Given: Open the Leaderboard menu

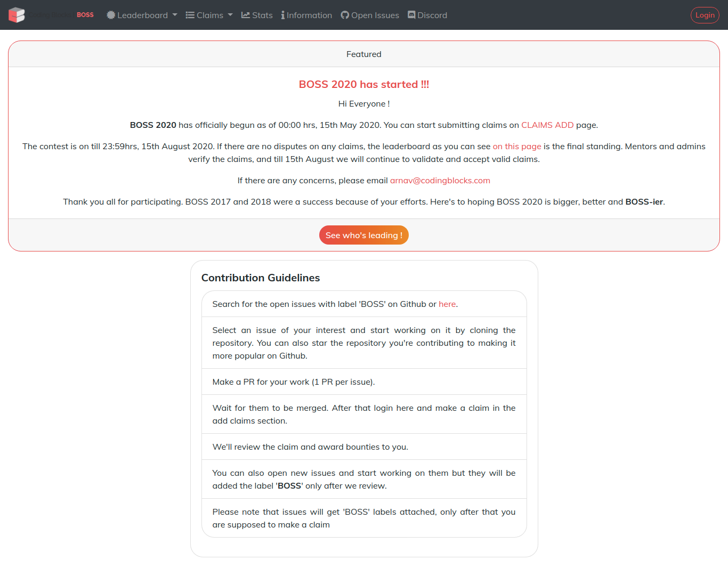Looking at the screenshot, I should 142,15.
